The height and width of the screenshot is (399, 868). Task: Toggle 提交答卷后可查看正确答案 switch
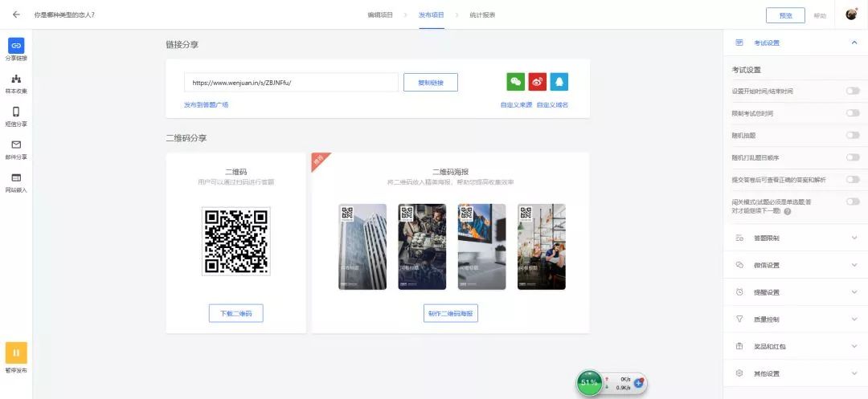853,180
